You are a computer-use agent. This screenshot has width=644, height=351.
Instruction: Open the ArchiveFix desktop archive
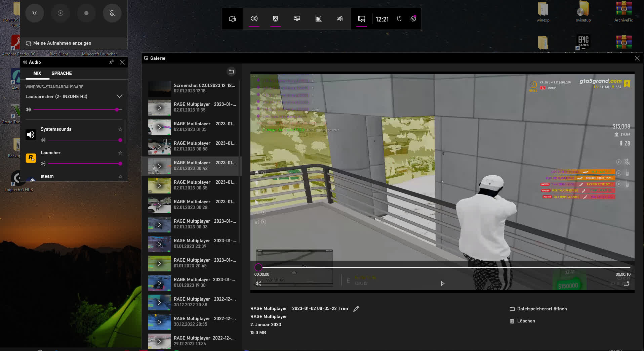tap(623, 12)
